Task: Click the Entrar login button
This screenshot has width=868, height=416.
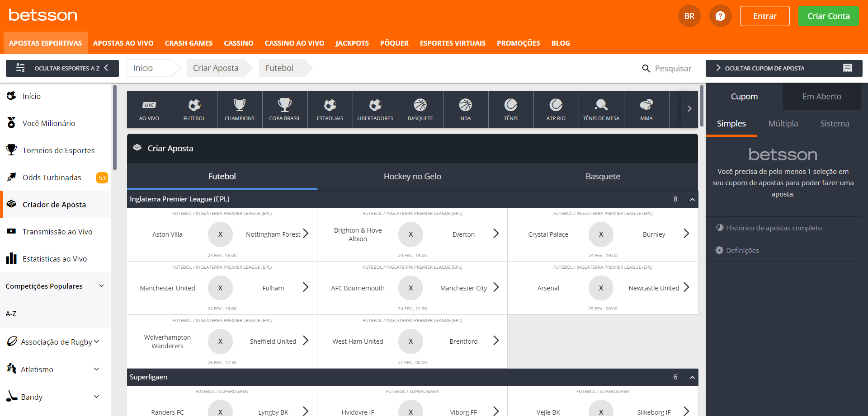Action: tap(765, 16)
